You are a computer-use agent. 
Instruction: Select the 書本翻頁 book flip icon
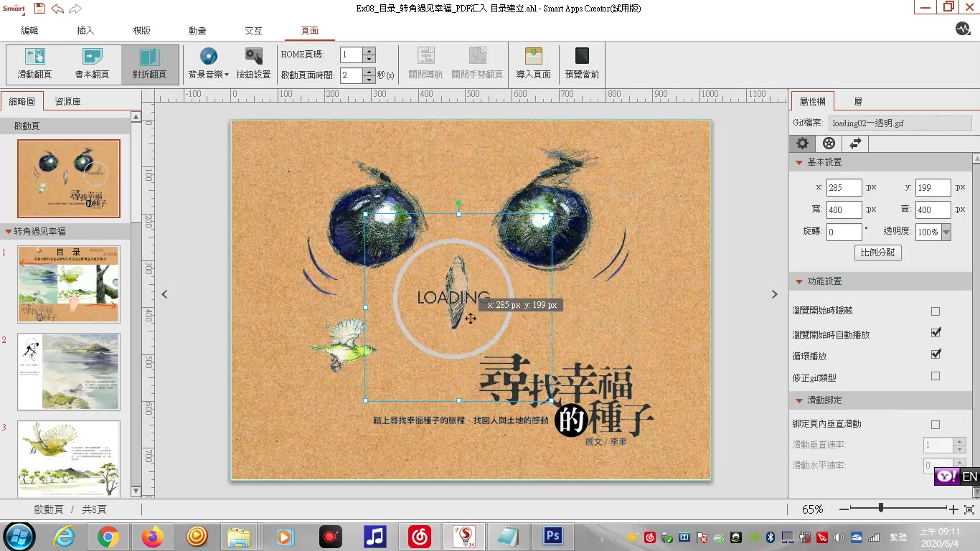[92, 64]
